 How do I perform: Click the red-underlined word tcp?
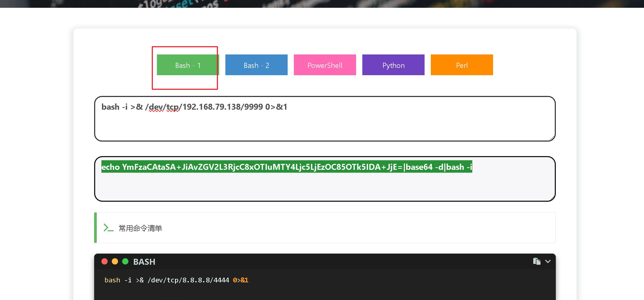pyautogui.click(x=172, y=107)
